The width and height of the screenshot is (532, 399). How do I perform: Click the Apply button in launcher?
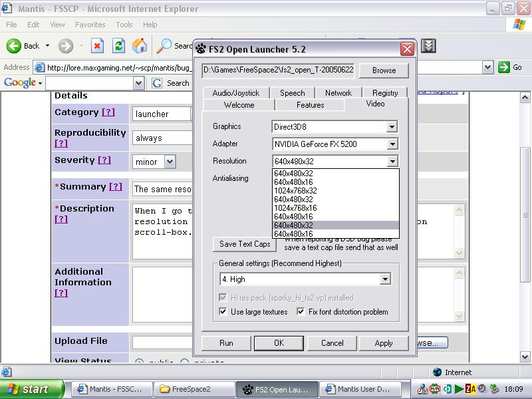pos(384,343)
